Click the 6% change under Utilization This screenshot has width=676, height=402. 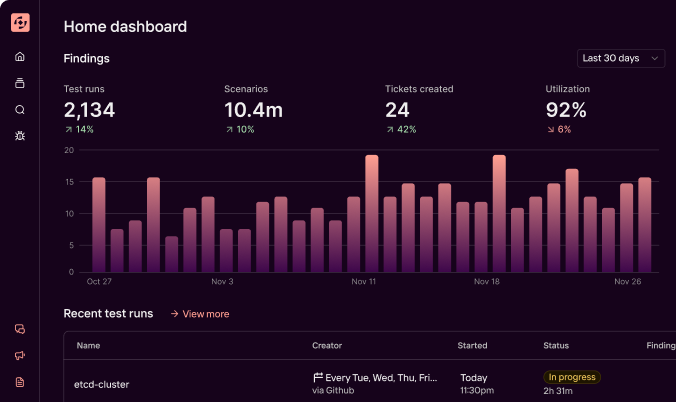point(564,129)
